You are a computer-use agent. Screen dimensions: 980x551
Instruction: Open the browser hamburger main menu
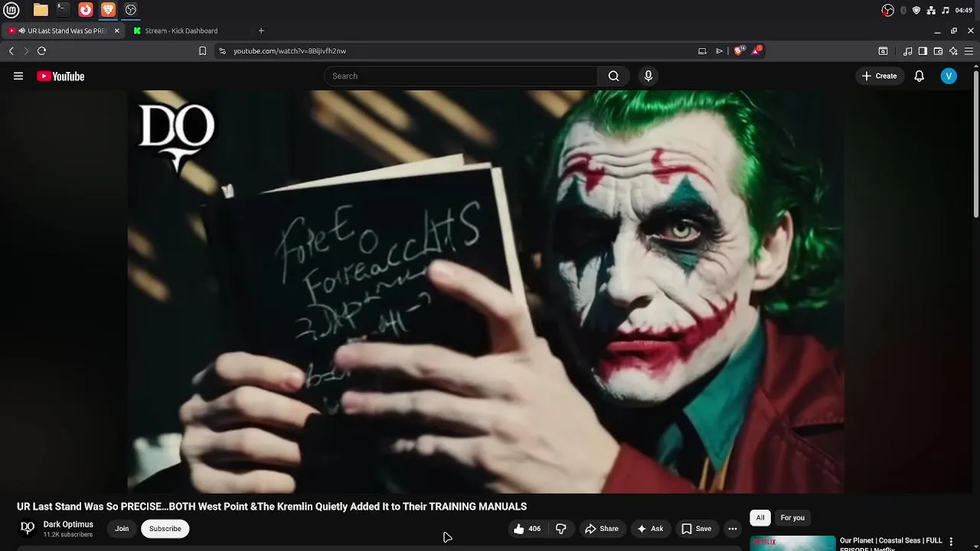pos(969,51)
